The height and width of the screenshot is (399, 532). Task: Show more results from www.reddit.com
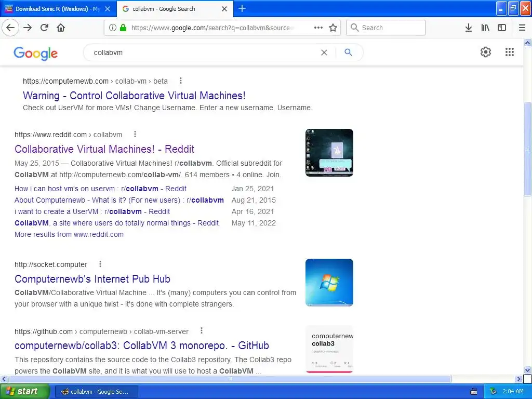tap(69, 234)
